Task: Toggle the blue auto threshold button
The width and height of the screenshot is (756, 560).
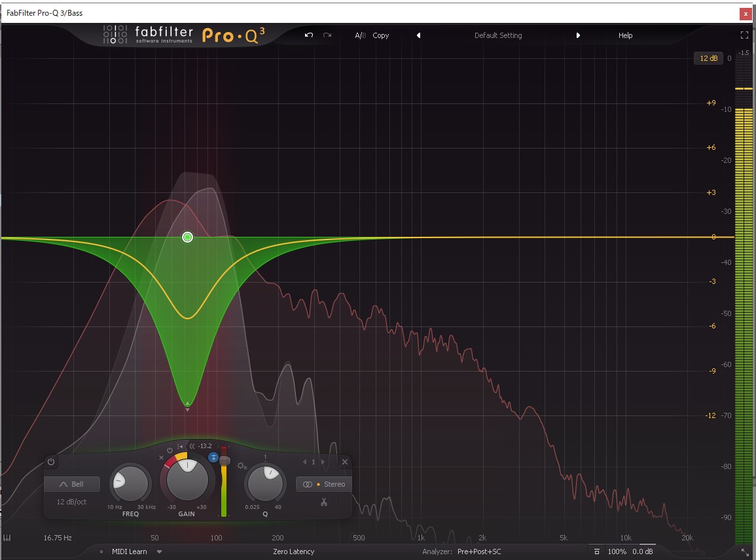Action: 213,457
